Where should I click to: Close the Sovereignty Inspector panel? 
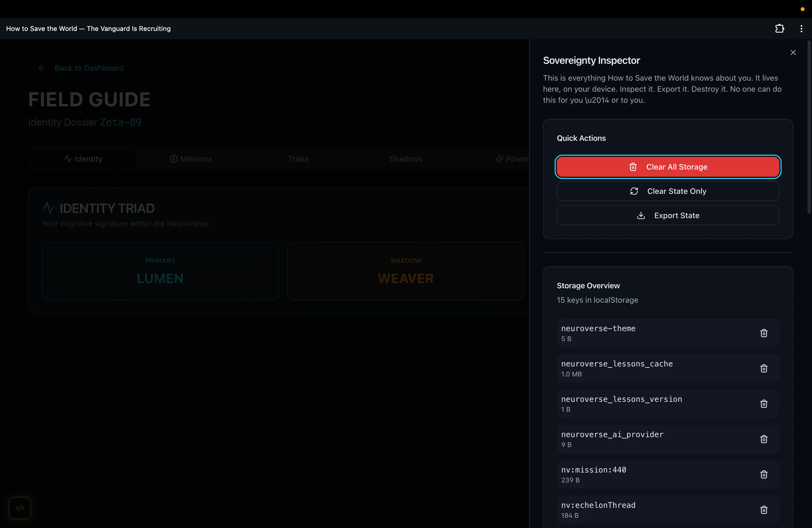point(793,52)
